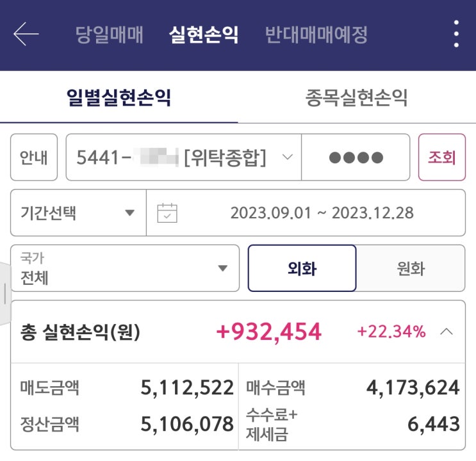Switch to 당일매매 tab
Image resolution: width=476 pixels, height=461 pixels.
pyautogui.click(x=109, y=35)
